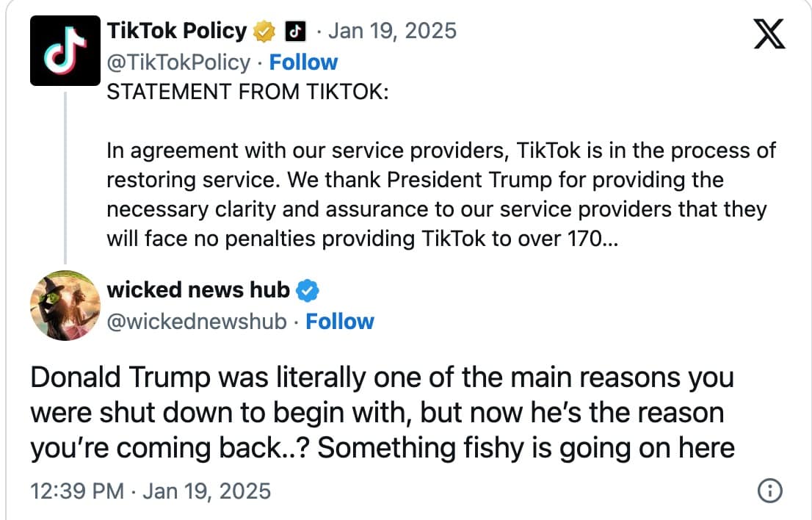Click the gold verified badge beside TikTok Policy
This screenshot has width=812, height=520.
265,31
